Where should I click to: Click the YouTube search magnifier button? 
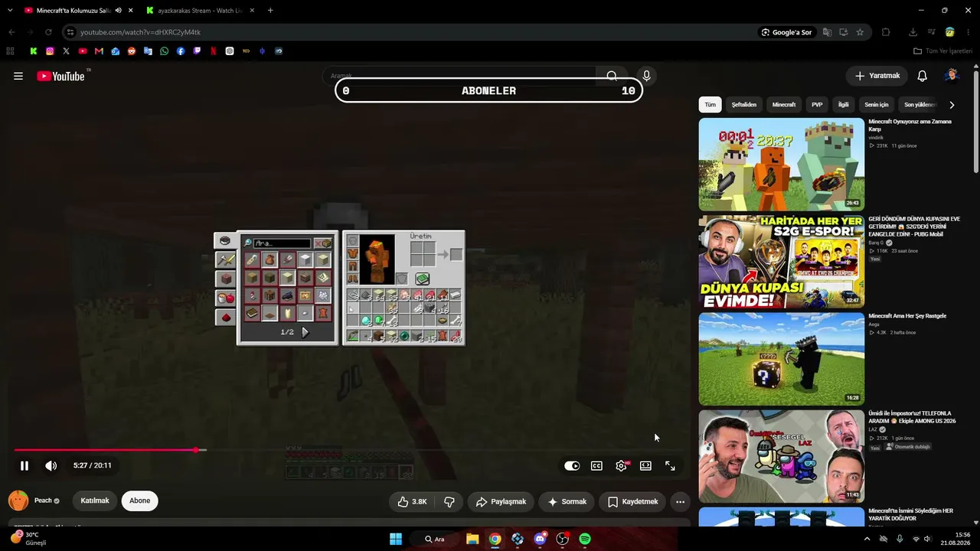point(612,76)
